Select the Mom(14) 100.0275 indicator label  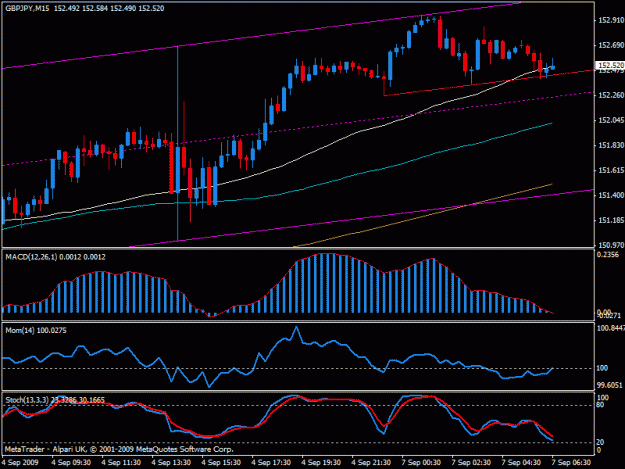tap(36, 330)
